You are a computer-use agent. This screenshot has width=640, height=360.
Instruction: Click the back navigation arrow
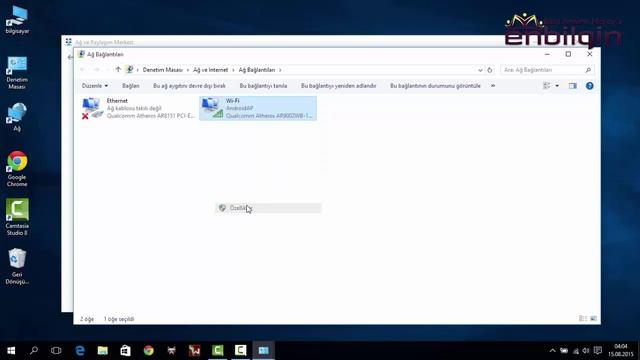tap(83, 70)
